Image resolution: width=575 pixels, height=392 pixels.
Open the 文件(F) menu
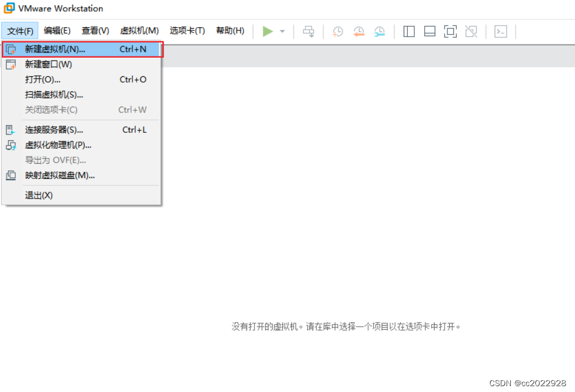[20, 31]
